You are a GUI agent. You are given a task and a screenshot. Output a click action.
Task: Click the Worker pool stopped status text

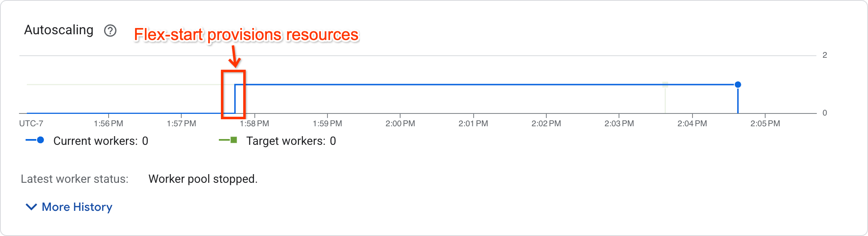coord(203,179)
